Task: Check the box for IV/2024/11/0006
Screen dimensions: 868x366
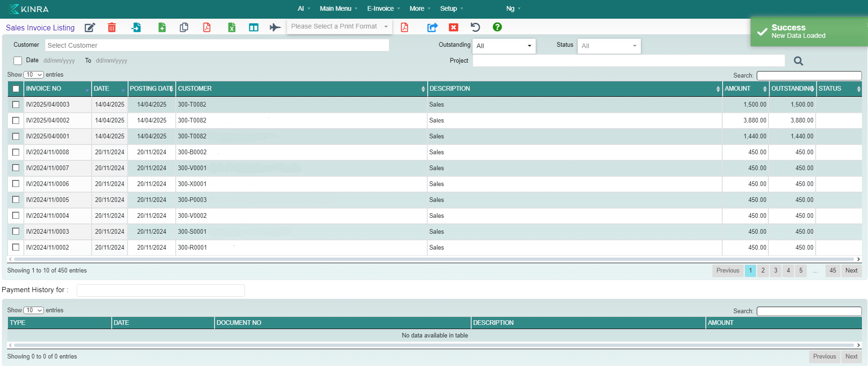Action: pos(16,184)
